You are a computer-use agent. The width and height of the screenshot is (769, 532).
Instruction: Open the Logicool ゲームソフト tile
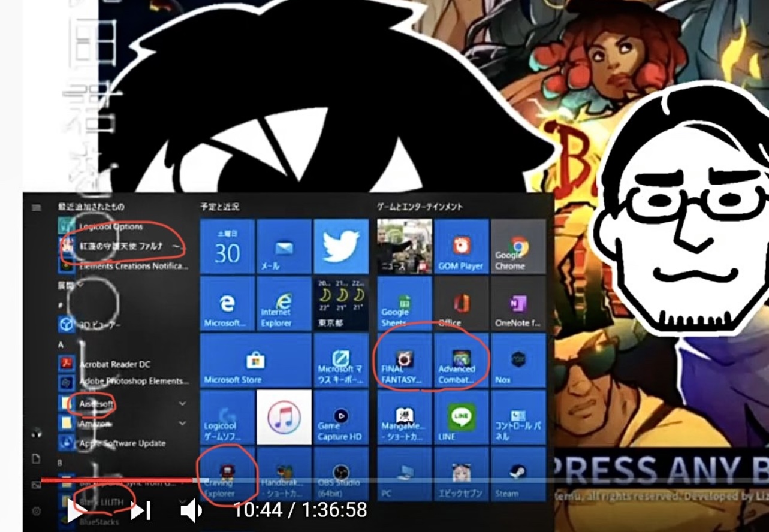(x=227, y=418)
